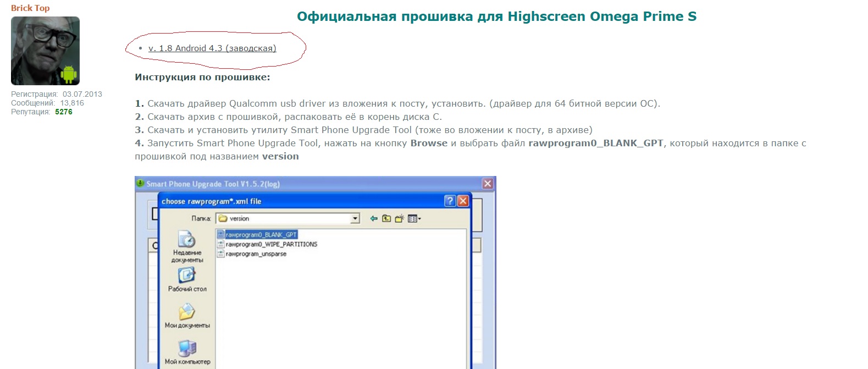The height and width of the screenshot is (369, 868).
Task: Click the green Android badge on the avatar
Action: pyautogui.click(x=69, y=74)
